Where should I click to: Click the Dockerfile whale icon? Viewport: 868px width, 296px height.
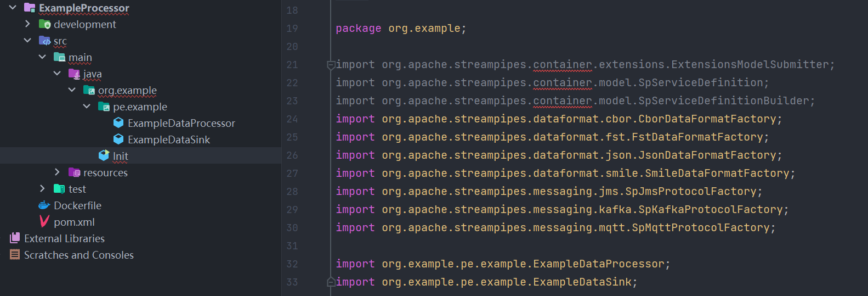(x=44, y=205)
